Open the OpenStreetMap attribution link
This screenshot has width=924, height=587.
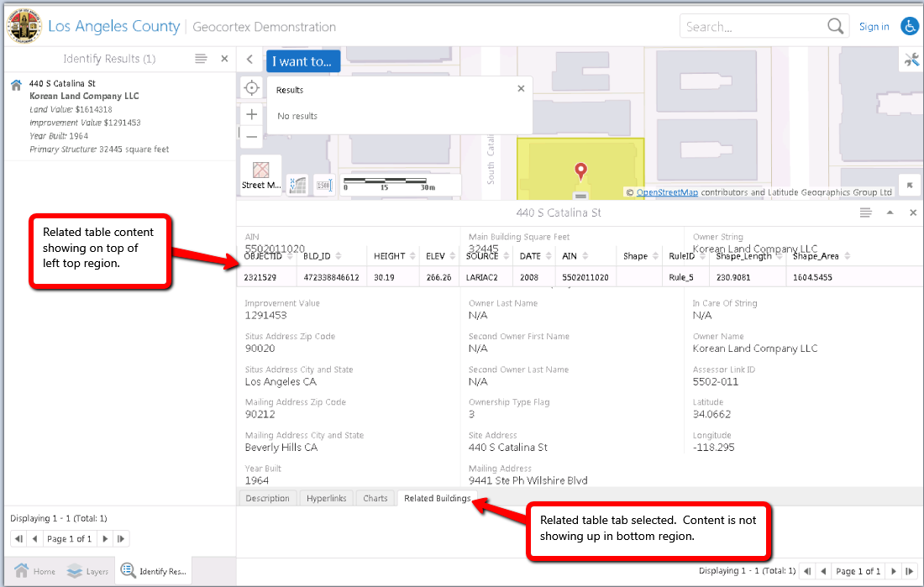coord(667,192)
